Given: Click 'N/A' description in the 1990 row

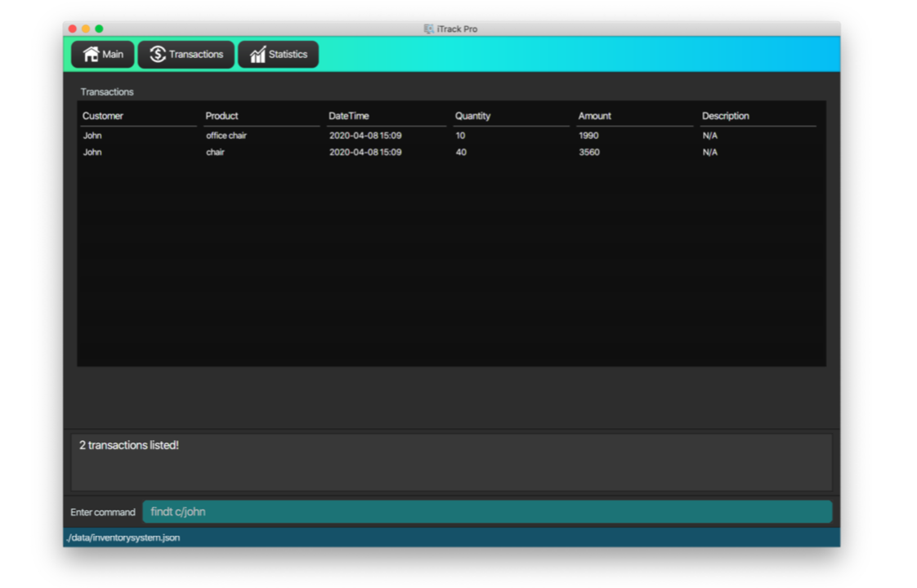Looking at the screenshot, I should pos(710,136).
